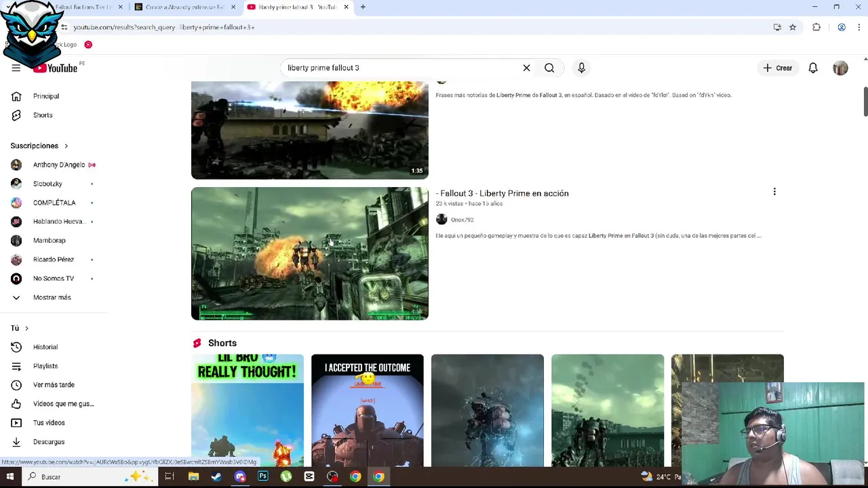
Task: Open the Chrome profile icon
Action: [x=842, y=27]
